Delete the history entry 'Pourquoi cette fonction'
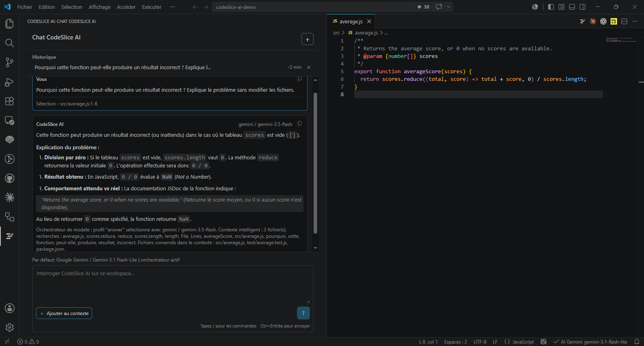This screenshot has height=346, width=644. tap(309, 68)
